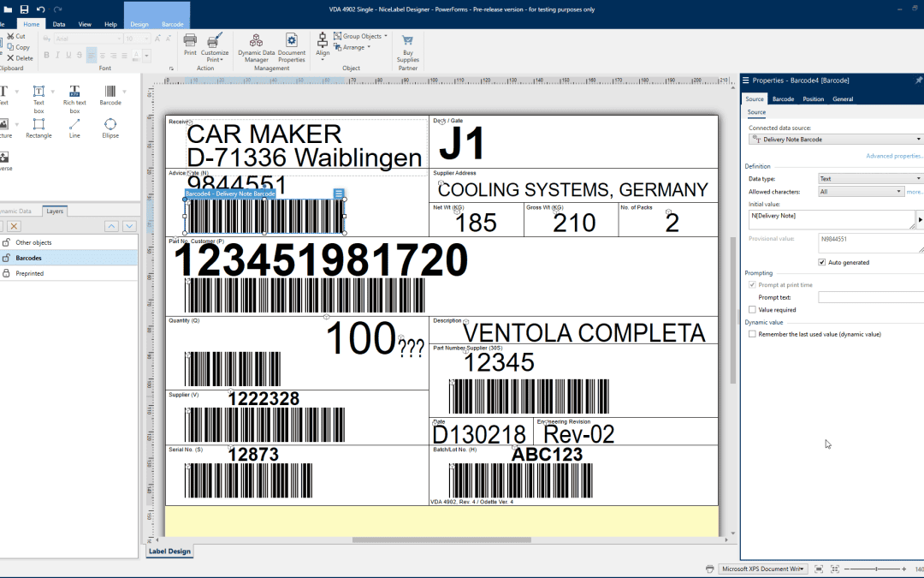
Task: Click the Label Design tab at bottom
Action: (x=169, y=551)
